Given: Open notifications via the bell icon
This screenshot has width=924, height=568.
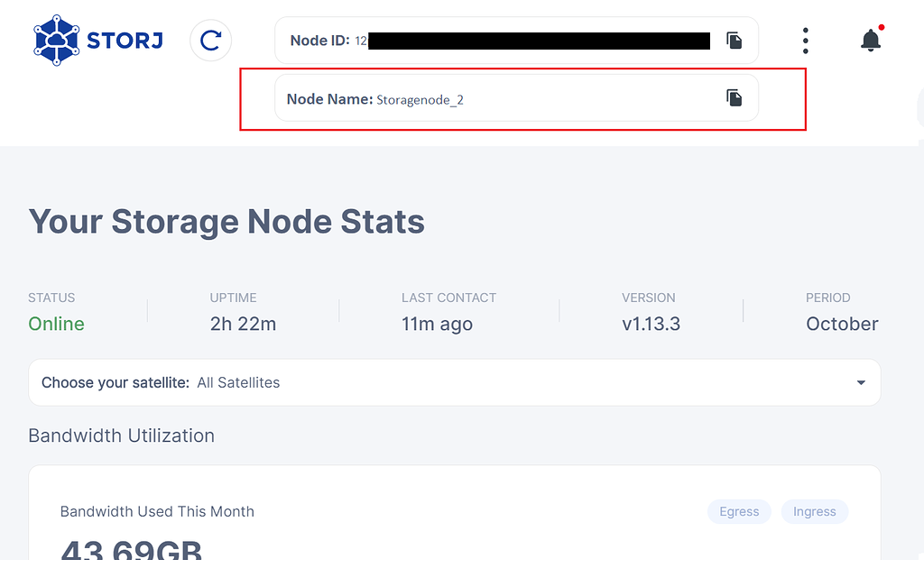Looking at the screenshot, I should tap(869, 41).
